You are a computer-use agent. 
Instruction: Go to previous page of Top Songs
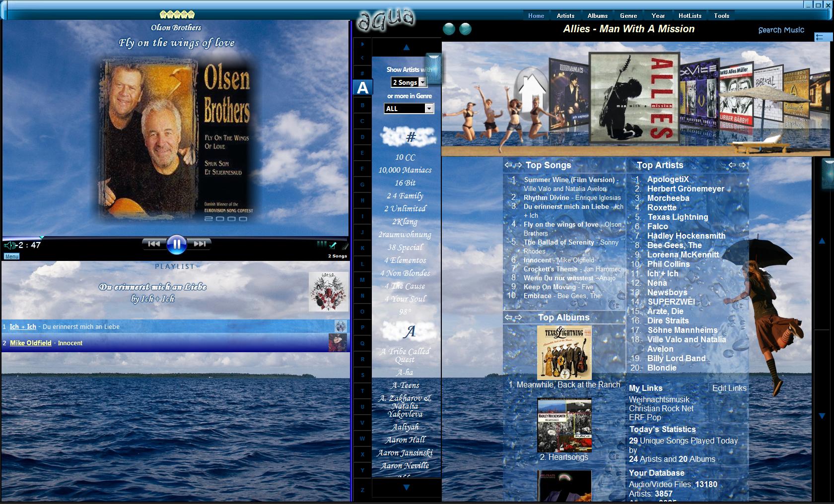tap(508, 165)
